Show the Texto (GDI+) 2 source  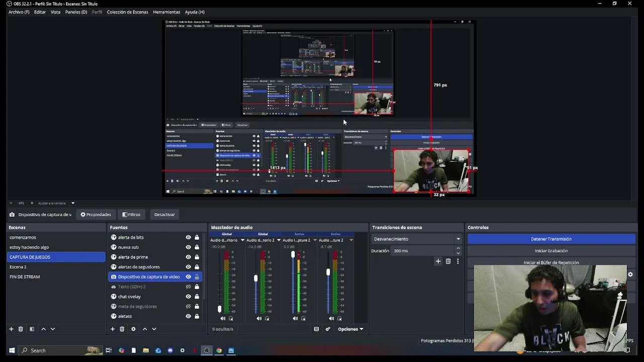[188, 287]
